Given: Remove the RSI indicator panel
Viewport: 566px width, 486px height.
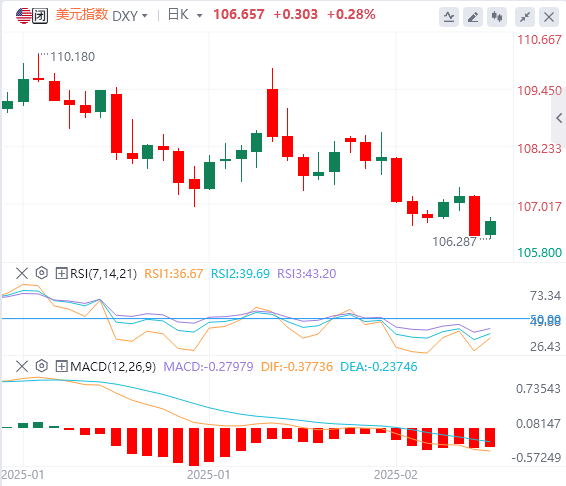Looking at the screenshot, I should (22, 273).
